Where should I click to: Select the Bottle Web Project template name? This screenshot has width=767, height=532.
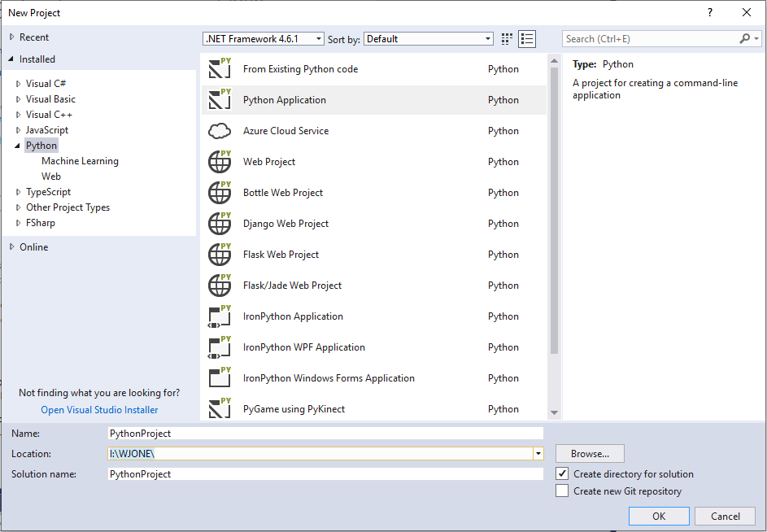(x=283, y=192)
